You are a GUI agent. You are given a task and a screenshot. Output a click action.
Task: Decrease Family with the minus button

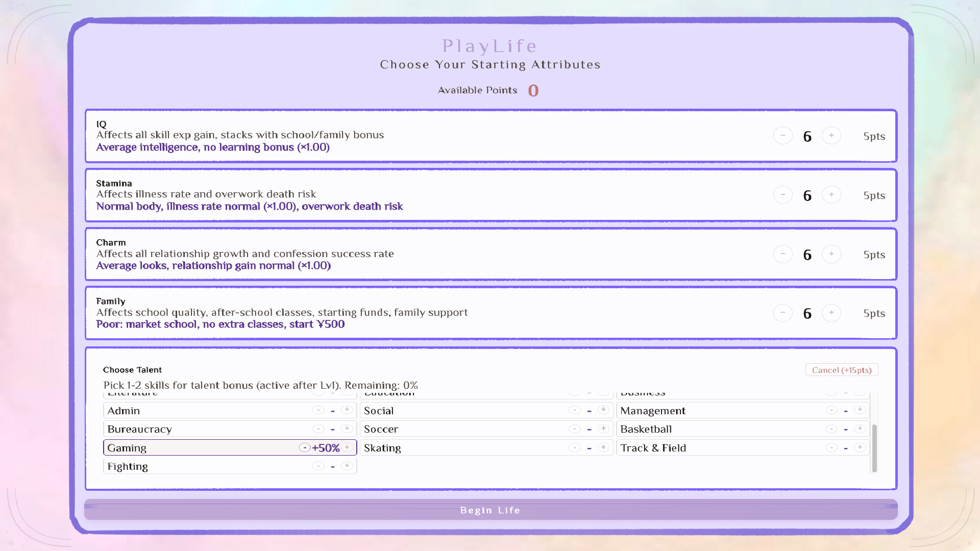tap(782, 313)
